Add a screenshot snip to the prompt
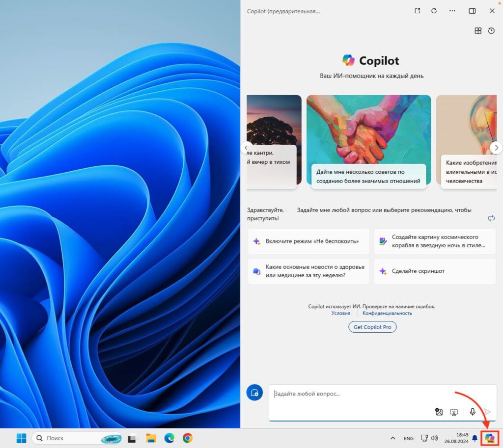503x448 pixels. coord(454,412)
